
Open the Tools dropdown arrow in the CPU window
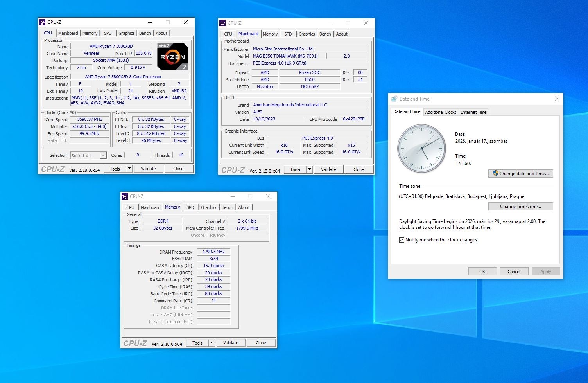click(x=129, y=169)
